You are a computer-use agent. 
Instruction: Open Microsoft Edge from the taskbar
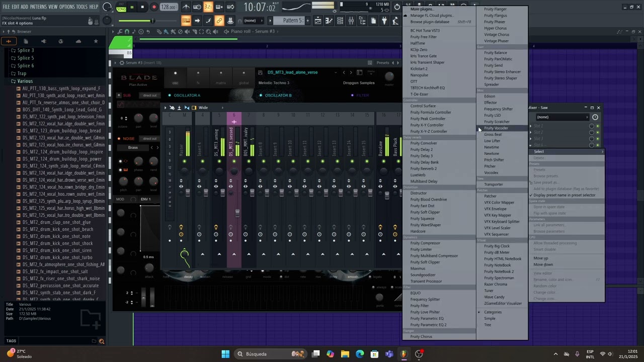pyautogui.click(x=360, y=354)
